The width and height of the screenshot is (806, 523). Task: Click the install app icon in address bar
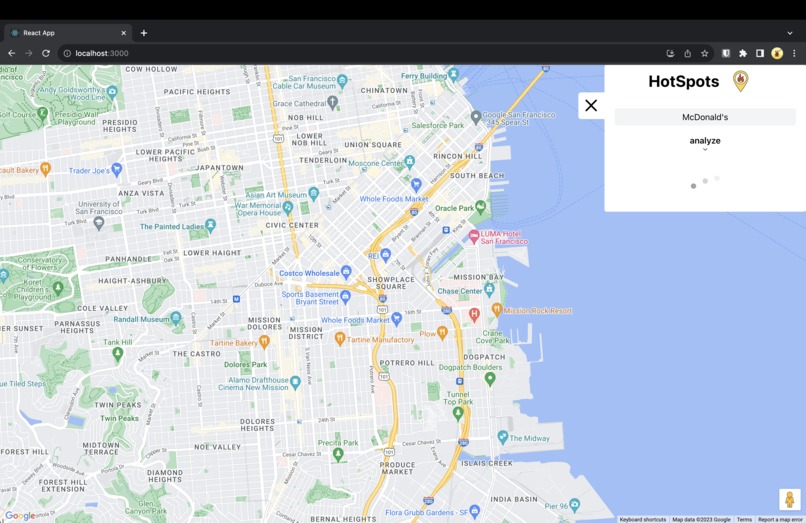pos(670,53)
